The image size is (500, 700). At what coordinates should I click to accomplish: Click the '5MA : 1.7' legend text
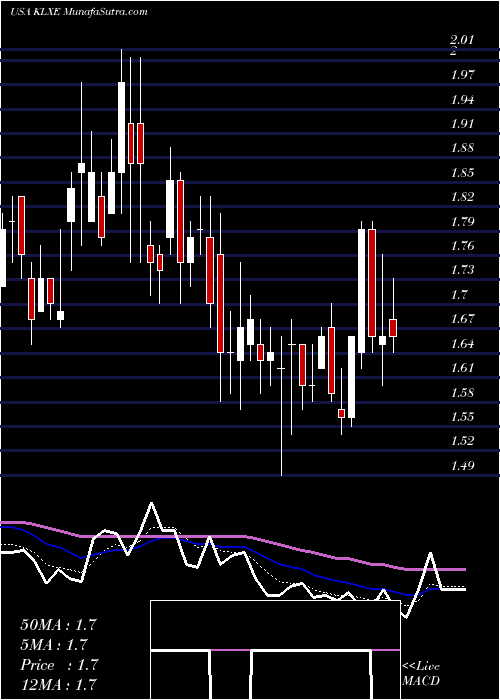(54, 645)
